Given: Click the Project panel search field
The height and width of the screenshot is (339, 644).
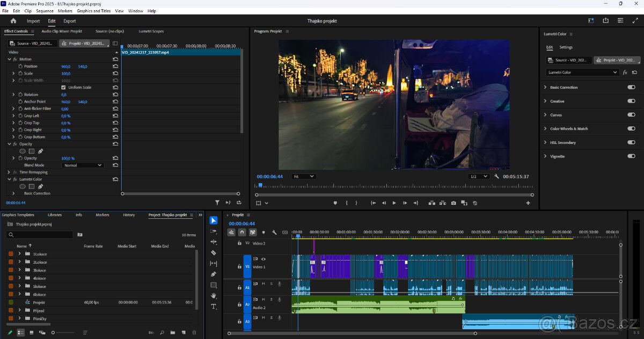Looking at the screenshot, I should 41,235.
